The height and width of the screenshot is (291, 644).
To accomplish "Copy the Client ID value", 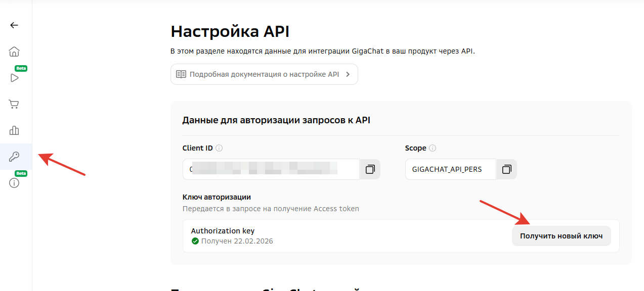I will (370, 169).
